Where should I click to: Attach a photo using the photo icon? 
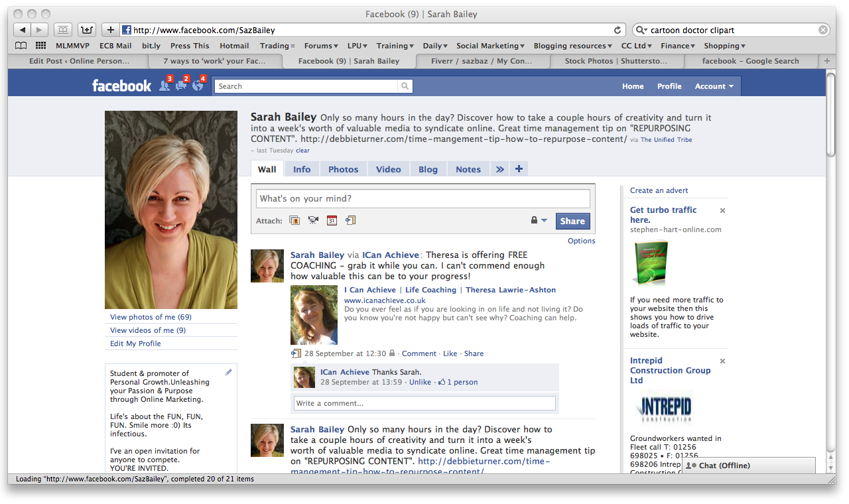tap(294, 220)
